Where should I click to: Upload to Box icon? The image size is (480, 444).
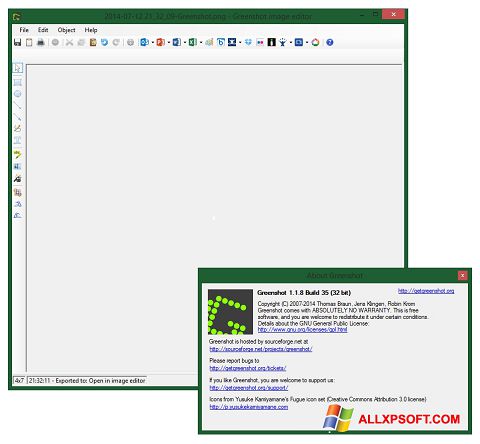pos(220,42)
